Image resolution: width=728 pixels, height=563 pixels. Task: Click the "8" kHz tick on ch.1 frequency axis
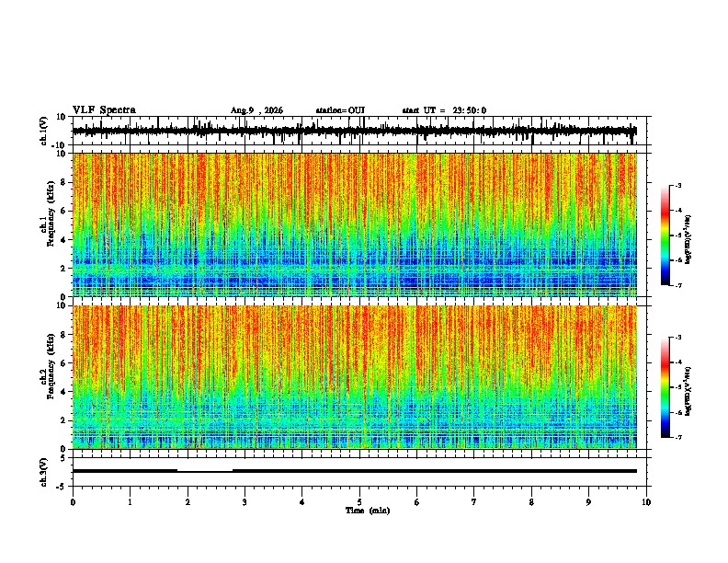pyautogui.click(x=63, y=182)
